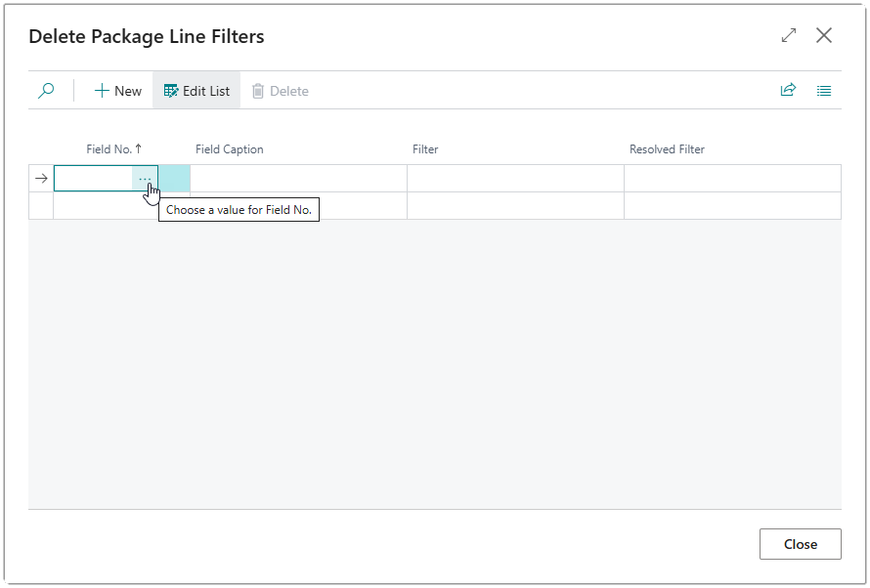Click the Delete Package Line Filters title
Image resolution: width=870 pixels, height=588 pixels.
[x=147, y=36]
